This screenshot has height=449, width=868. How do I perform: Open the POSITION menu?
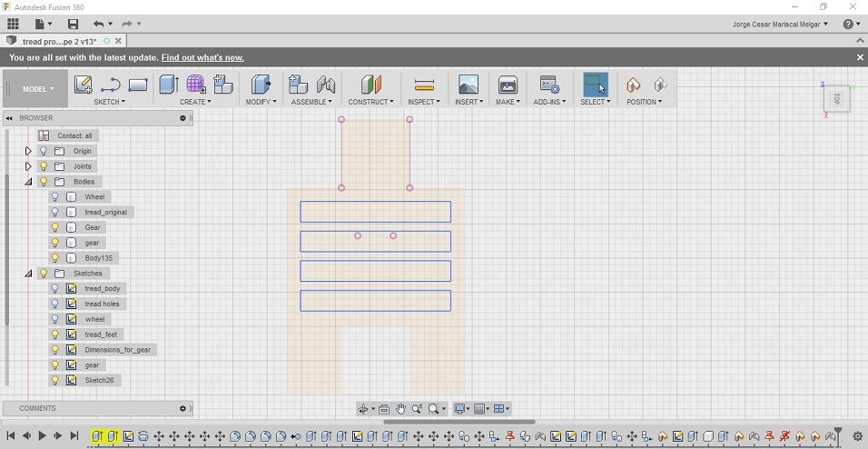pos(644,102)
